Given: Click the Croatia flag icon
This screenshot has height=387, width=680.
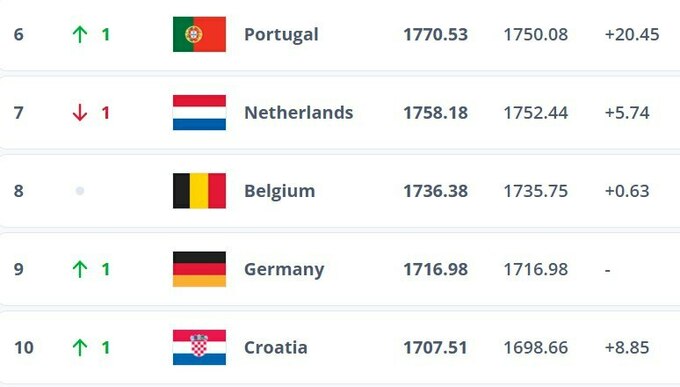Looking at the screenshot, I should (x=199, y=347).
